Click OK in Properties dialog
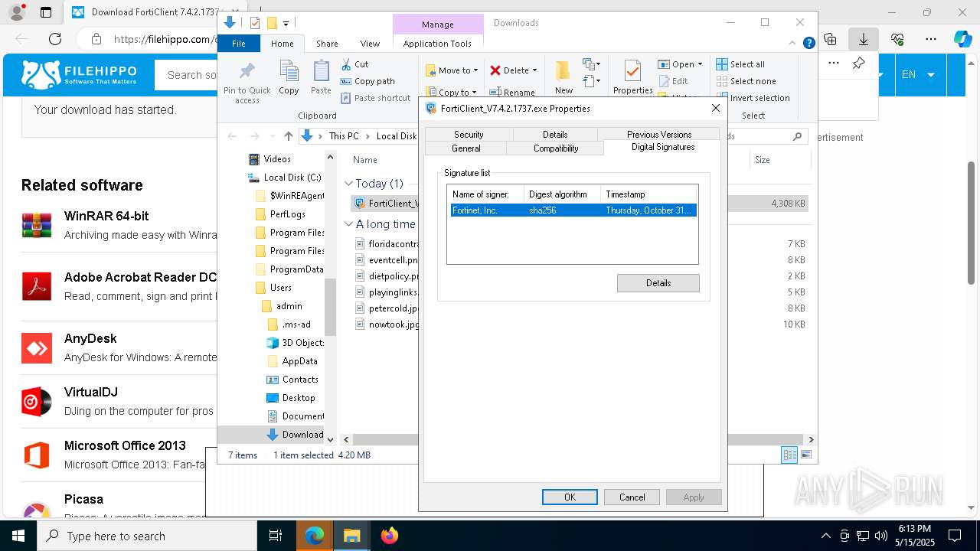This screenshot has width=980, height=551. pyautogui.click(x=570, y=497)
